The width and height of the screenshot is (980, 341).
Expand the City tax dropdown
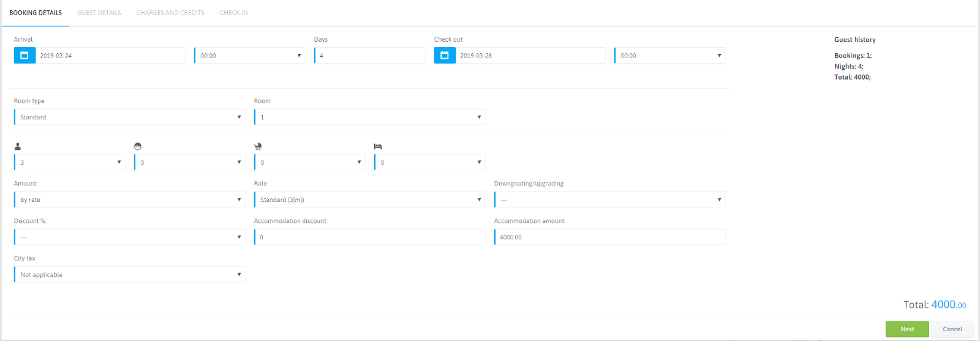130,275
